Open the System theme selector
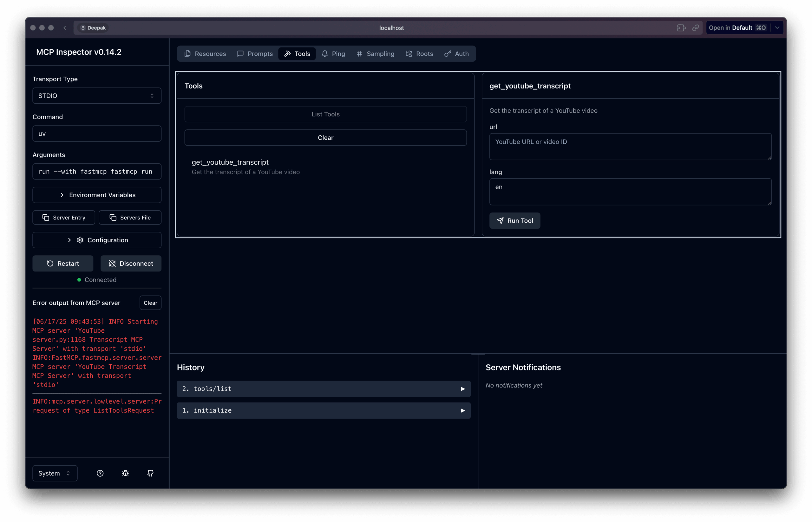The height and width of the screenshot is (522, 812). tap(55, 473)
